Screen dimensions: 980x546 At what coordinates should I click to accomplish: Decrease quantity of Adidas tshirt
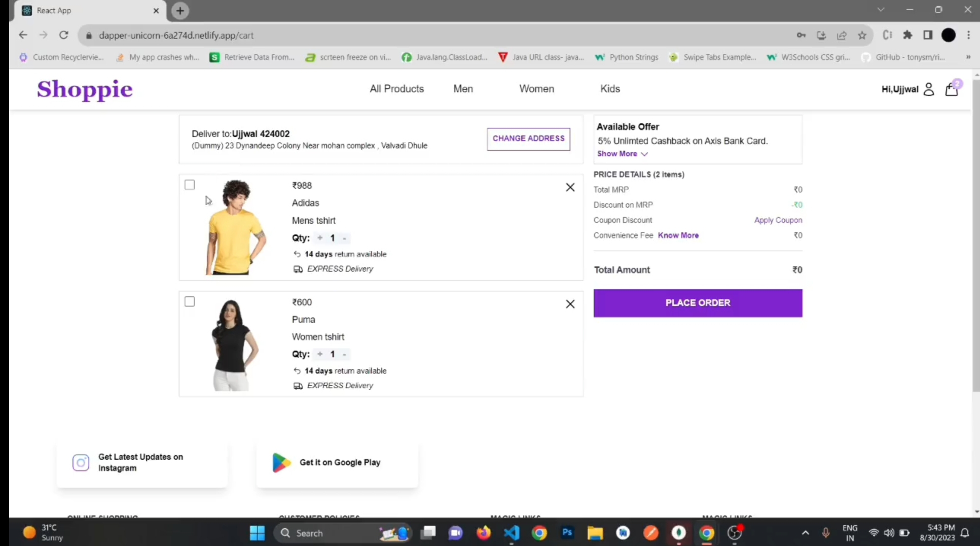point(345,238)
